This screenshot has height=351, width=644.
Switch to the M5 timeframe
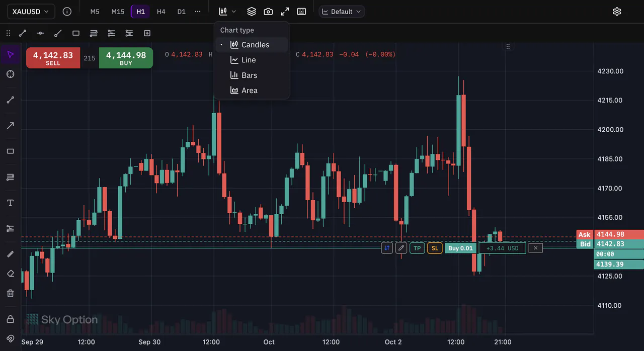95,12
